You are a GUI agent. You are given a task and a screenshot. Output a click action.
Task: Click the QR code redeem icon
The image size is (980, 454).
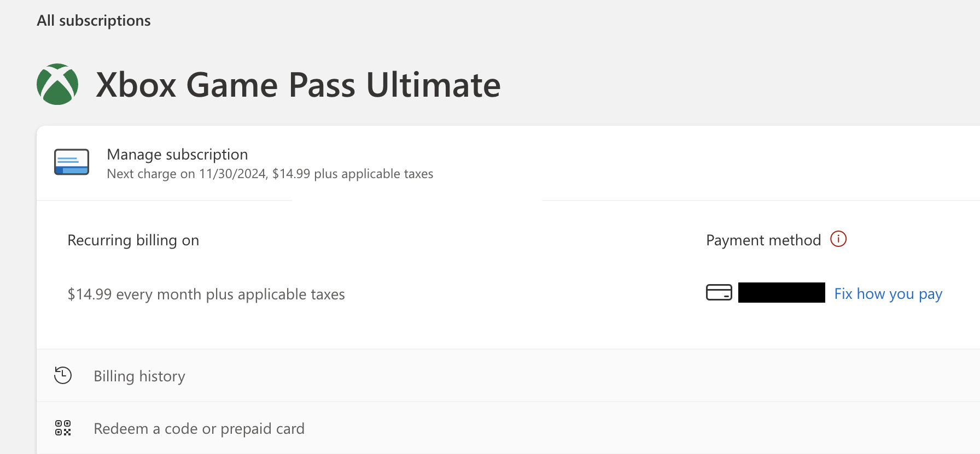point(63,428)
